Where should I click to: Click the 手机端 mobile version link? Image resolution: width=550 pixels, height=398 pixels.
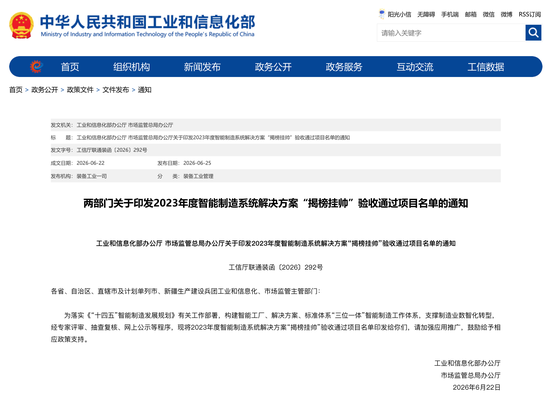pos(450,14)
